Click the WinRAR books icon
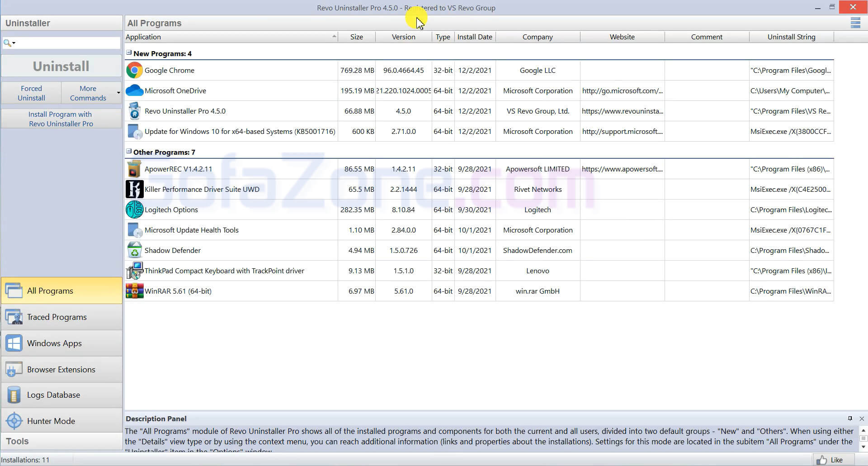 (x=134, y=291)
